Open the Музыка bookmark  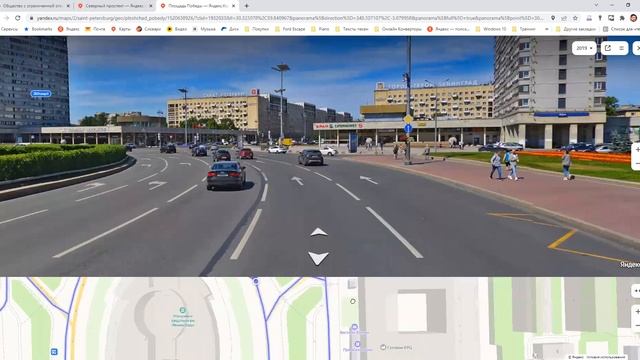point(204,29)
